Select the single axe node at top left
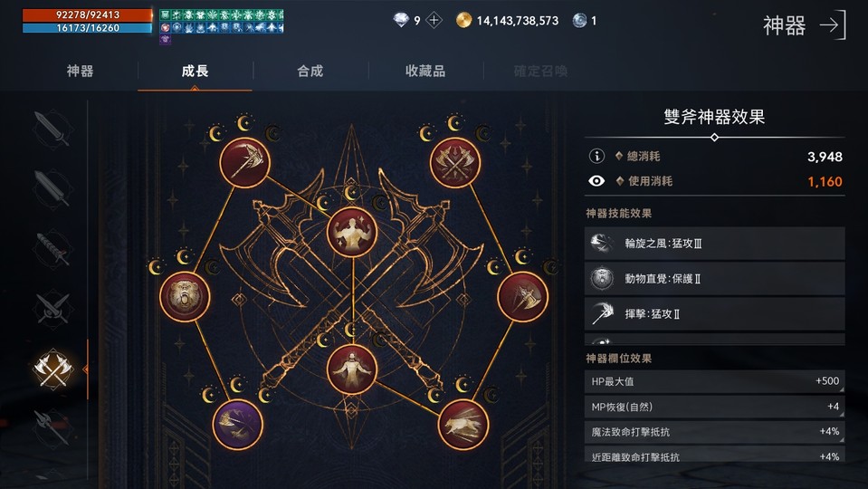Viewport: 868px width, 489px height. [x=244, y=162]
